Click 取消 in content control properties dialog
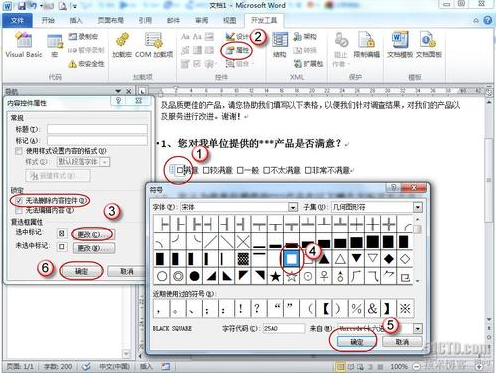 click(x=127, y=271)
